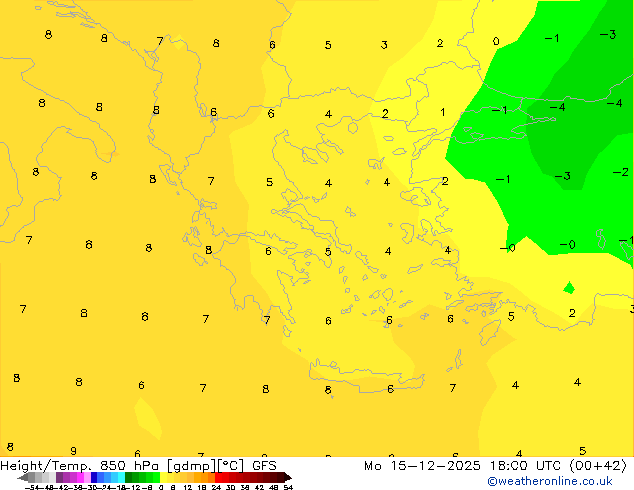Click the '9' temperature value on map
Image resolution: width=634 pixels, height=490 pixels.
73,451
